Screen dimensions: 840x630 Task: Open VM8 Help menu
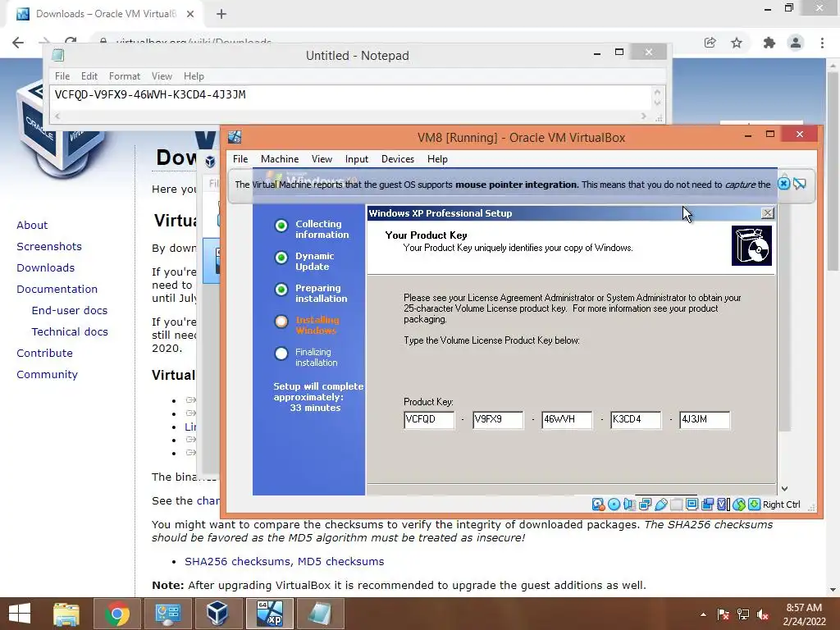click(x=437, y=159)
